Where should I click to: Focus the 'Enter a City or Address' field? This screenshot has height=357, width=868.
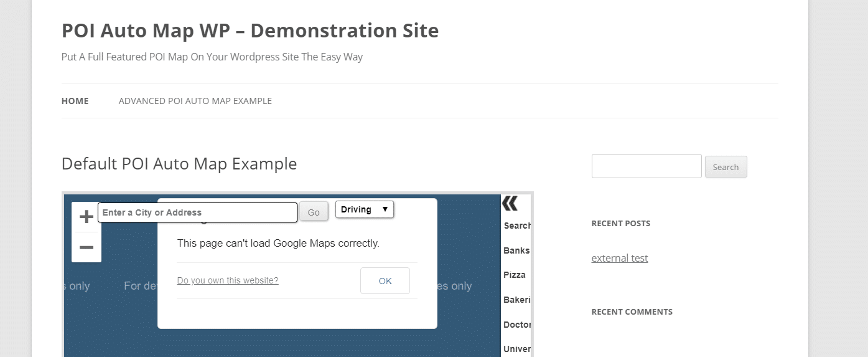coord(198,212)
